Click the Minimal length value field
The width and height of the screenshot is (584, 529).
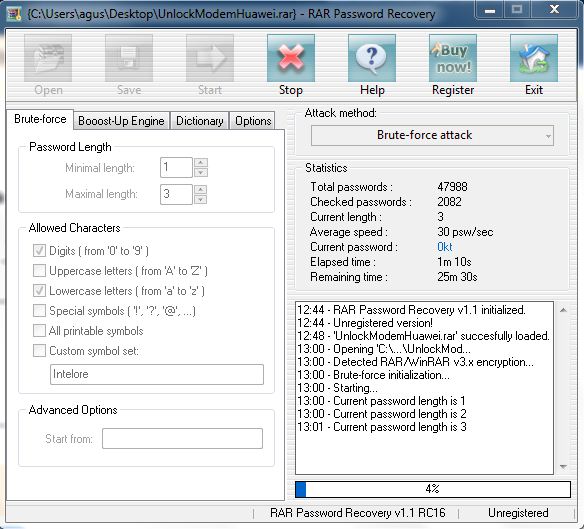(176, 167)
